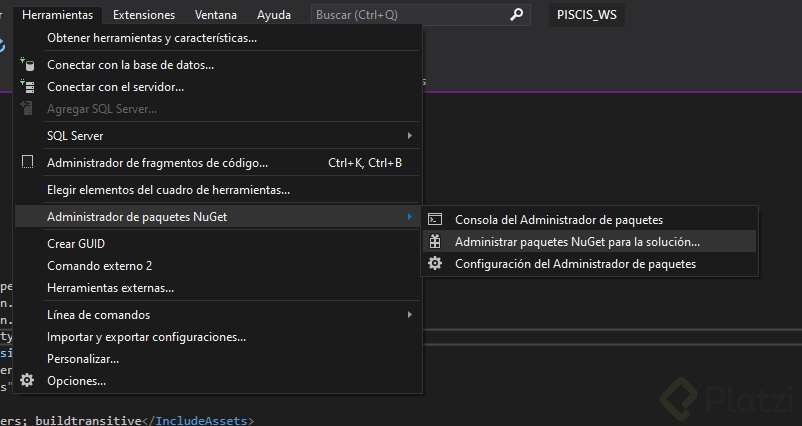802x426 pixels.
Task: Click the IncludeAssets closing tag in editor
Action: (198, 420)
